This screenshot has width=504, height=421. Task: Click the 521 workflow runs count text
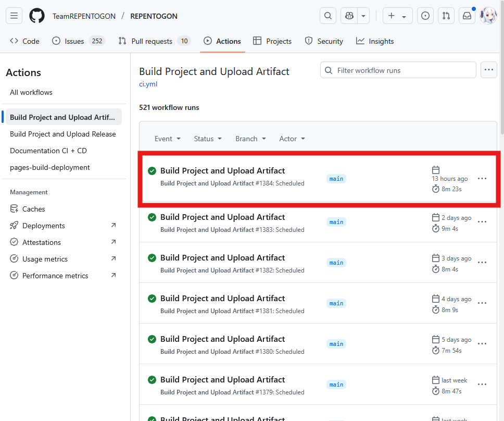[169, 107]
